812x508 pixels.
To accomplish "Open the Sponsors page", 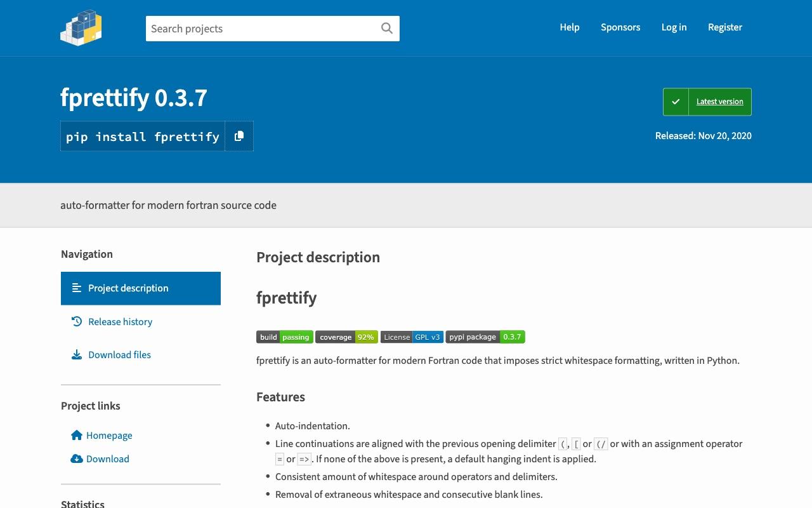I will (620, 27).
